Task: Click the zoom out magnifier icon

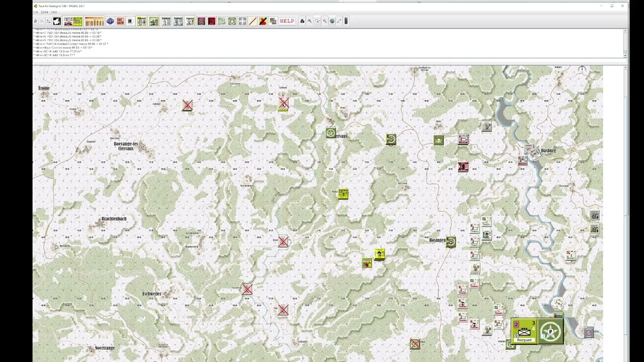Action: (x=325, y=21)
